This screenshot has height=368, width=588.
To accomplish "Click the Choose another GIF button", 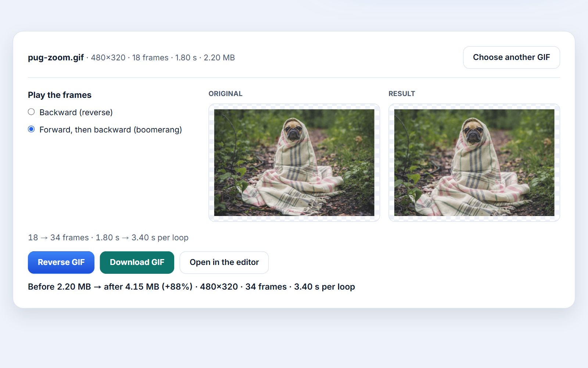I will tap(511, 57).
